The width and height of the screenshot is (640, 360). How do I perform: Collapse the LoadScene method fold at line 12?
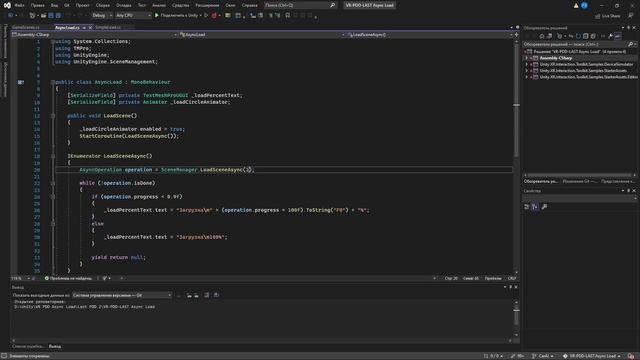53,116
